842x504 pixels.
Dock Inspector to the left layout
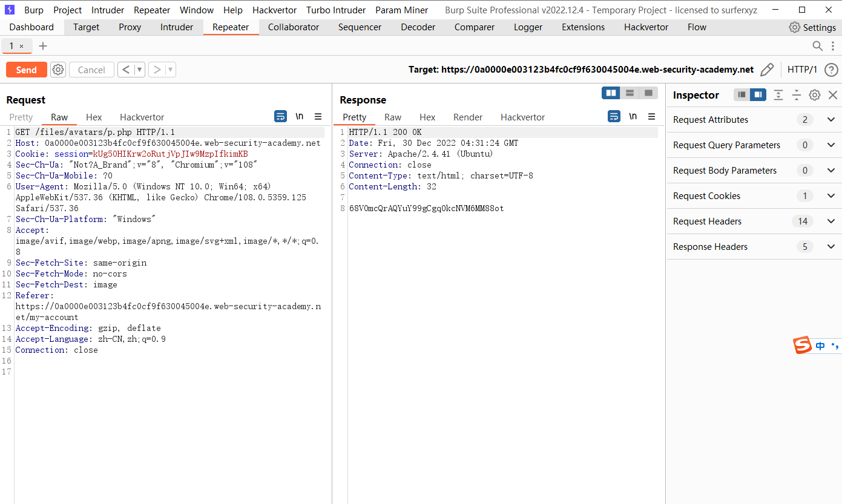(x=742, y=95)
